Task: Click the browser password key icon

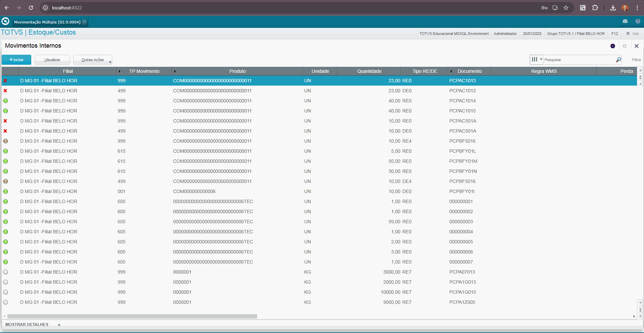Action: [545, 8]
